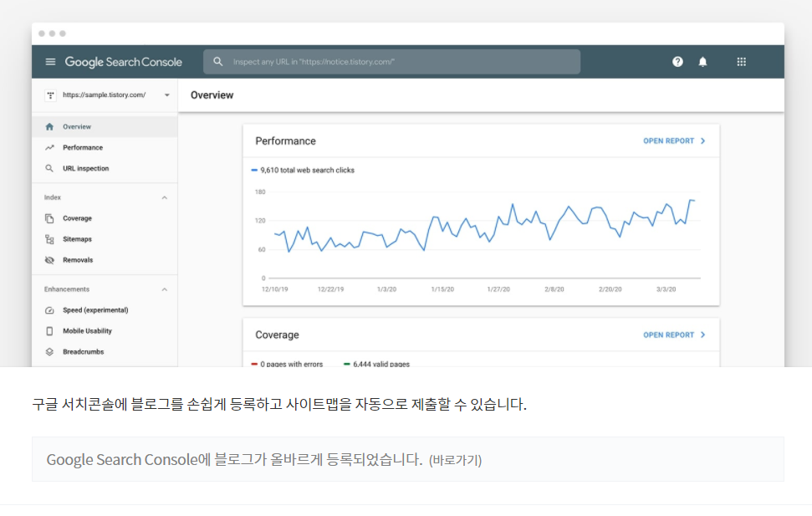This screenshot has width=812, height=516.
Task: Open the help question mark icon
Action: (677, 62)
